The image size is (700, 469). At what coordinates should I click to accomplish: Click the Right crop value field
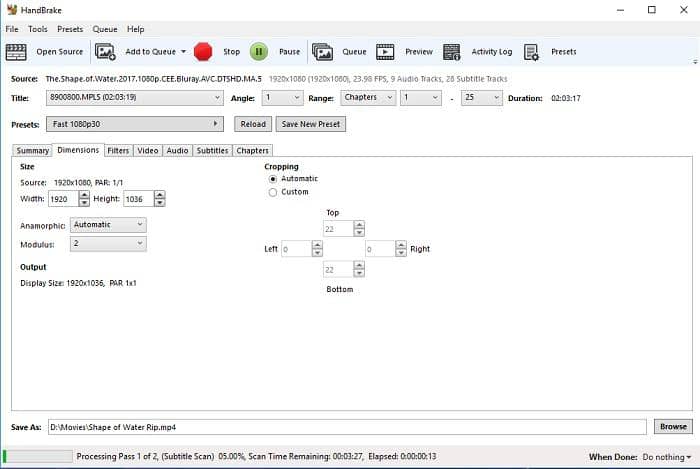(x=380, y=249)
